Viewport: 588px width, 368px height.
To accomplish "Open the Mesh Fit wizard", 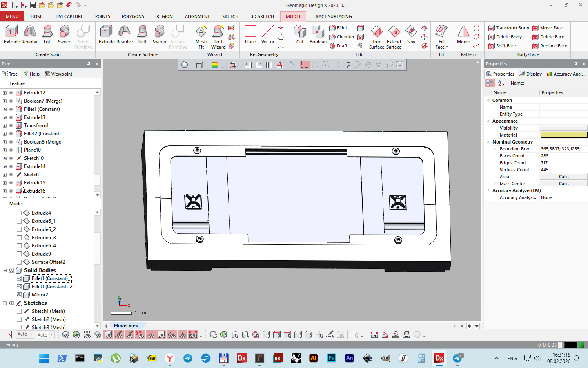I will click(x=201, y=37).
